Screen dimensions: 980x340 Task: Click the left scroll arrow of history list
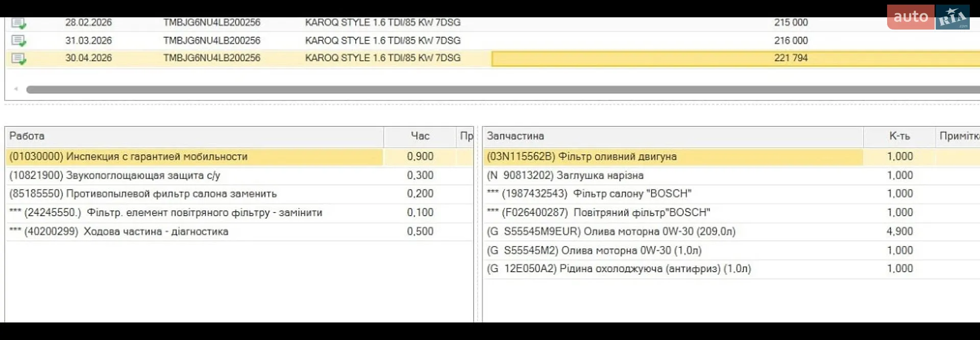click(16, 89)
